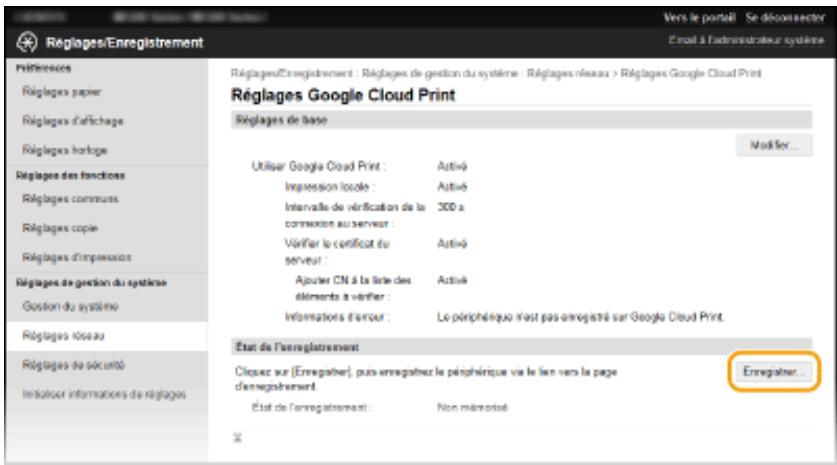Click the Préférences sidebar heading
Screen dimensions: 837x465
click(43, 68)
